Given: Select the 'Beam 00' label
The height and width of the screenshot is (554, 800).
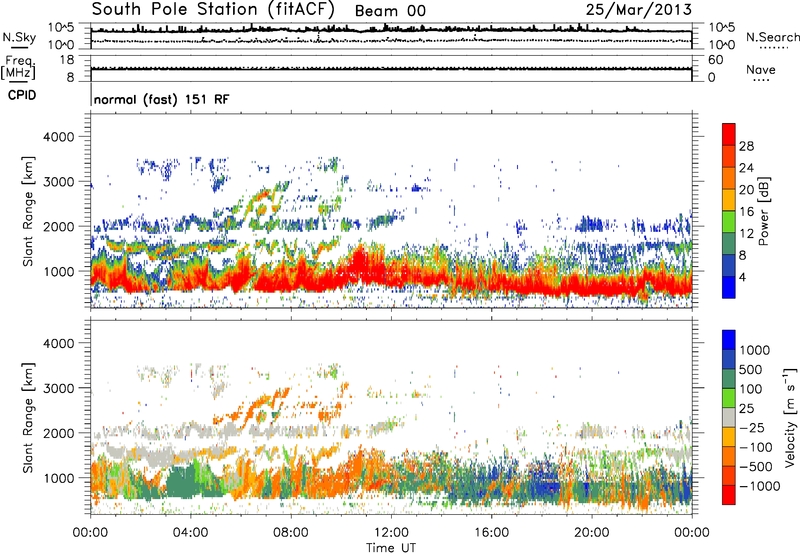Looking at the screenshot, I should pos(390,11).
